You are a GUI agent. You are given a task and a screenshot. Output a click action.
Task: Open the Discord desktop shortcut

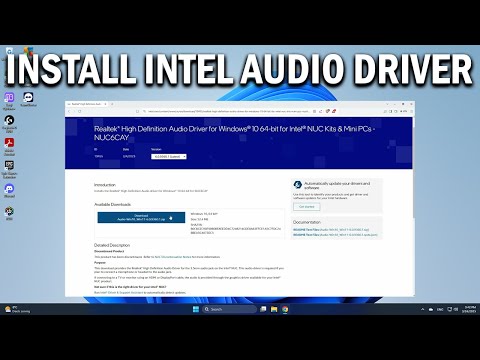[9, 191]
